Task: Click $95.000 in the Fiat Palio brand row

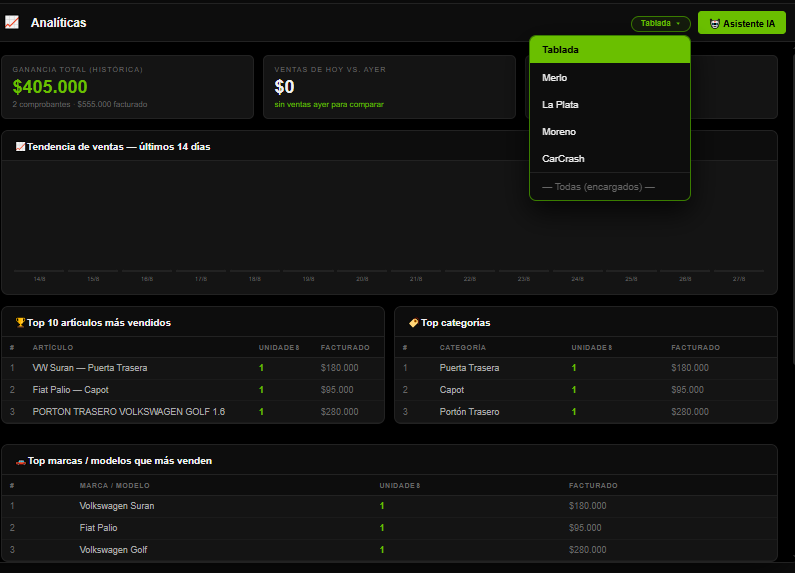Action: (x=585, y=528)
